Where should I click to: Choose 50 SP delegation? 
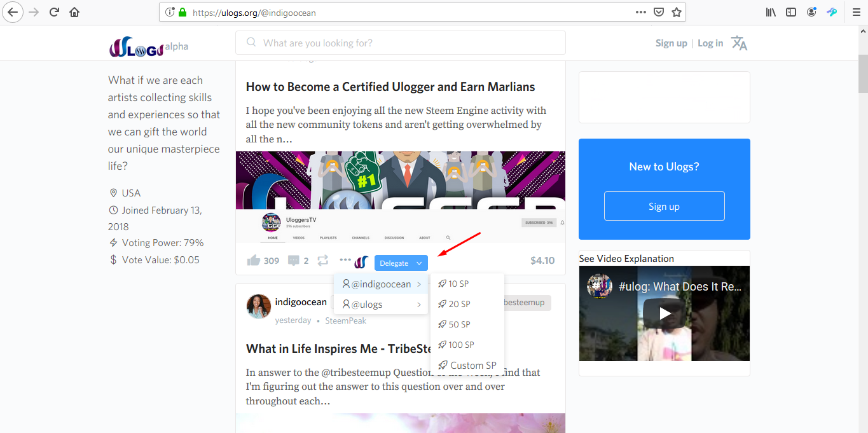tap(467, 324)
